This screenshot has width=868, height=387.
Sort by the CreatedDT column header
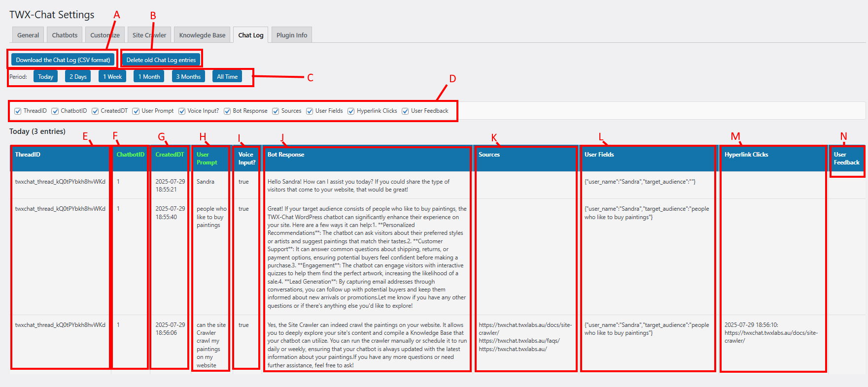(170, 155)
